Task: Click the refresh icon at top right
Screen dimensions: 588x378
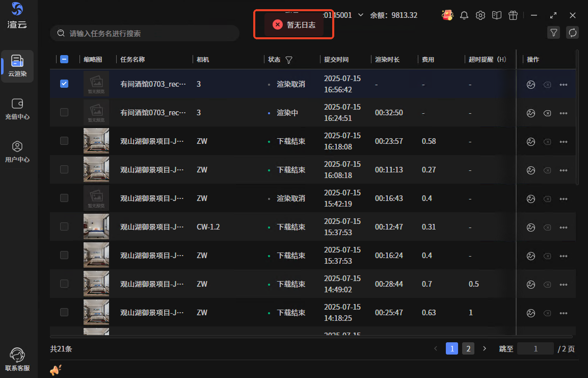Action: tap(572, 33)
